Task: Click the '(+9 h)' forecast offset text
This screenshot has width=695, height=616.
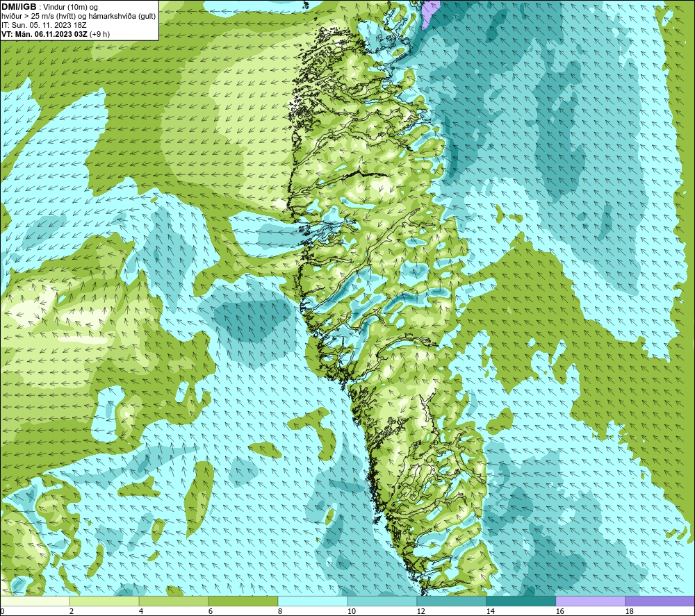Action: point(99,34)
